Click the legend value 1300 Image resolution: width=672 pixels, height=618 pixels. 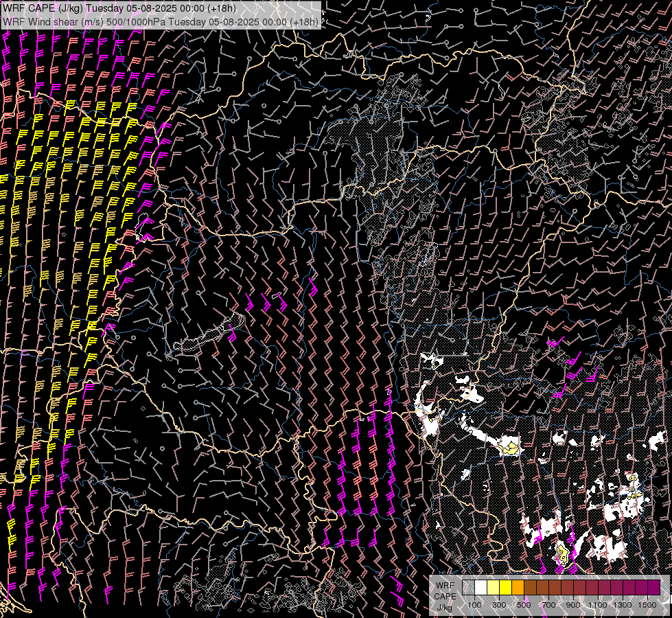click(x=623, y=605)
